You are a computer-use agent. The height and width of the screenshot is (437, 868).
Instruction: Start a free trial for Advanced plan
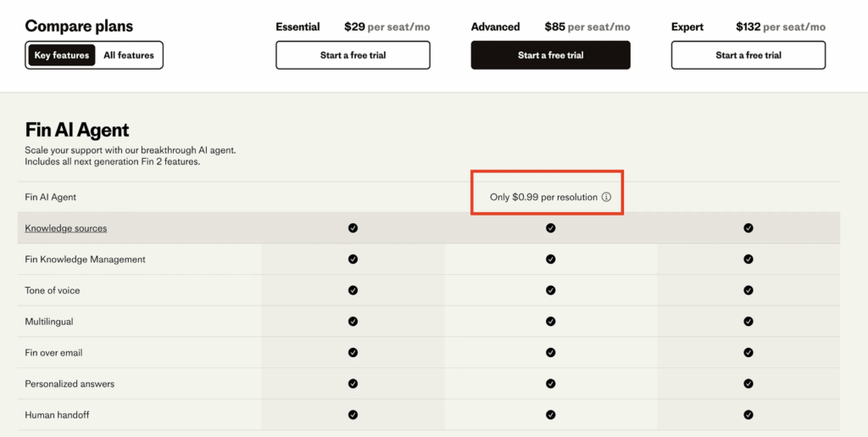(550, 55)
